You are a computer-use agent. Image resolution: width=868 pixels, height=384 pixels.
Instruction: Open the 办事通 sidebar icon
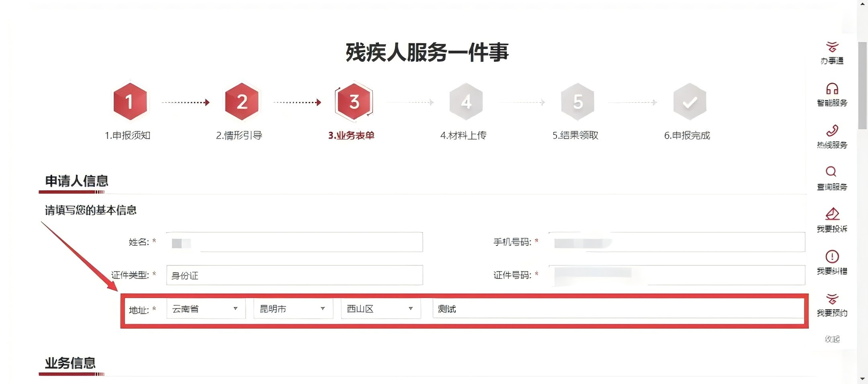(832, 47)
